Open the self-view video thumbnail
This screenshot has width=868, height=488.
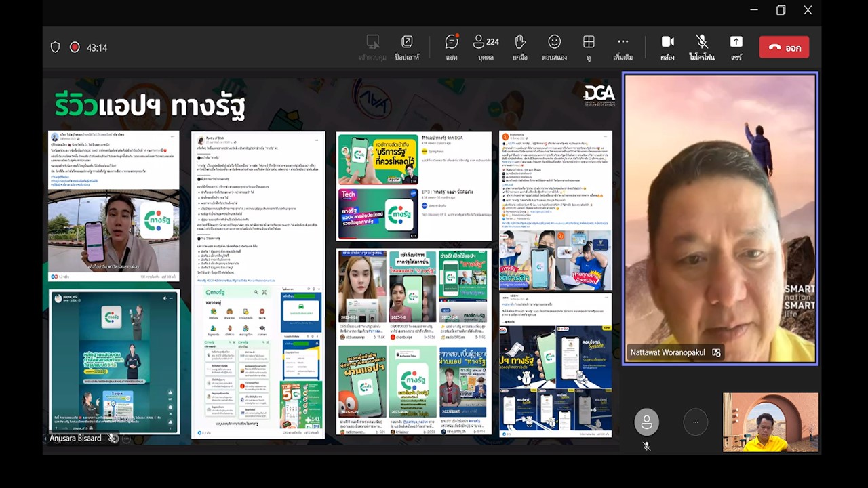tap(770, 422)
